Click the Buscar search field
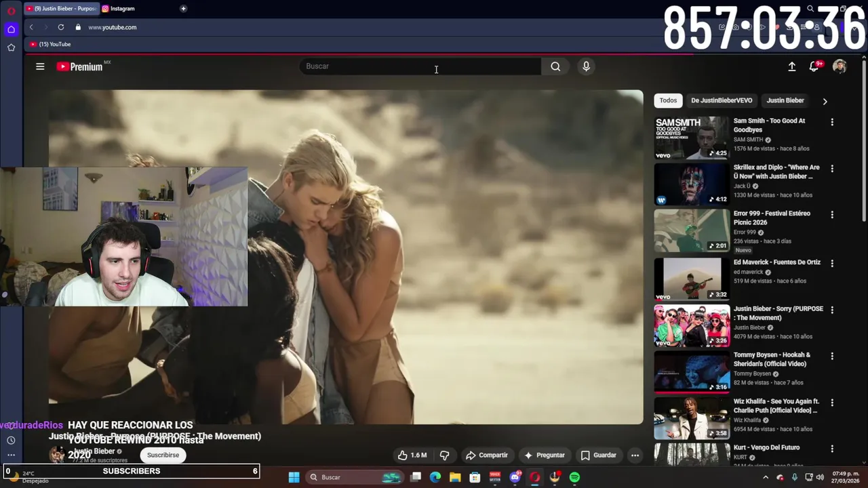The width and height of the screenshot is (868, 488). point(420,66)
